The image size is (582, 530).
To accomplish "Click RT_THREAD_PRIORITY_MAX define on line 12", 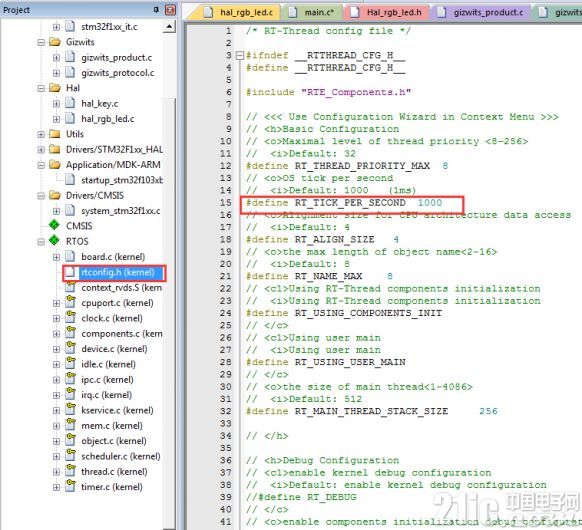I will click(347, 166).
